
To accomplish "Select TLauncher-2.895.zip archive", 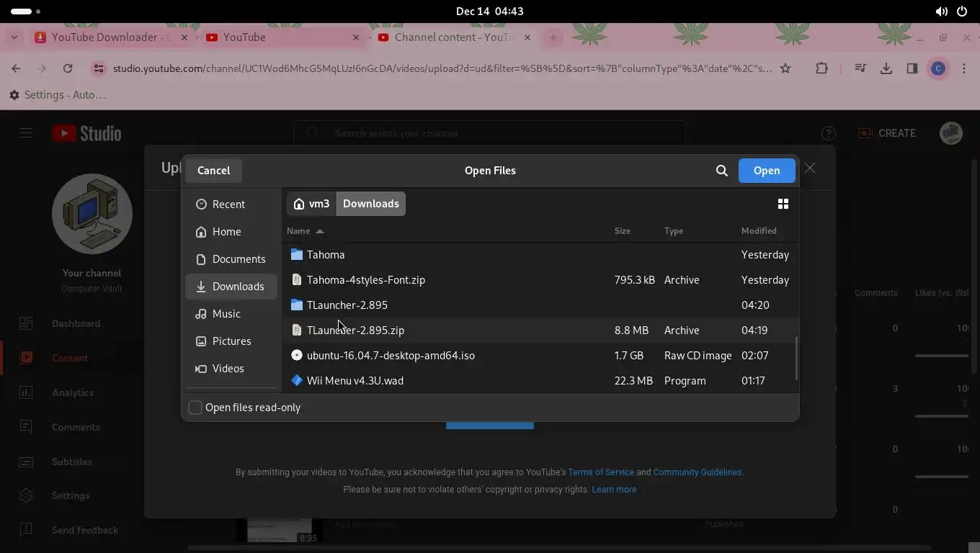I will [540, 331].
